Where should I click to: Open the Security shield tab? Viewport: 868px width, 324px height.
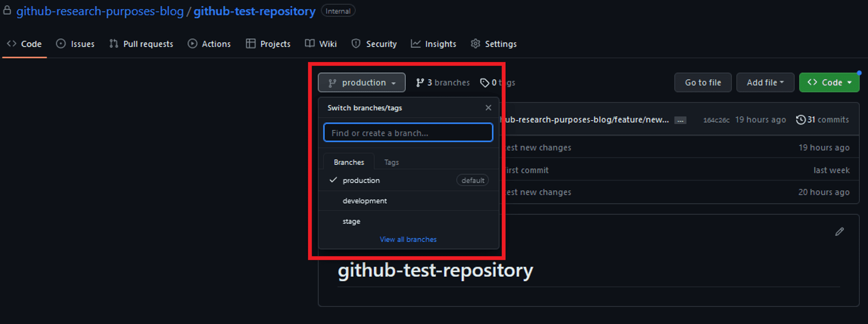pyautogui.click(x=374, y=44)
